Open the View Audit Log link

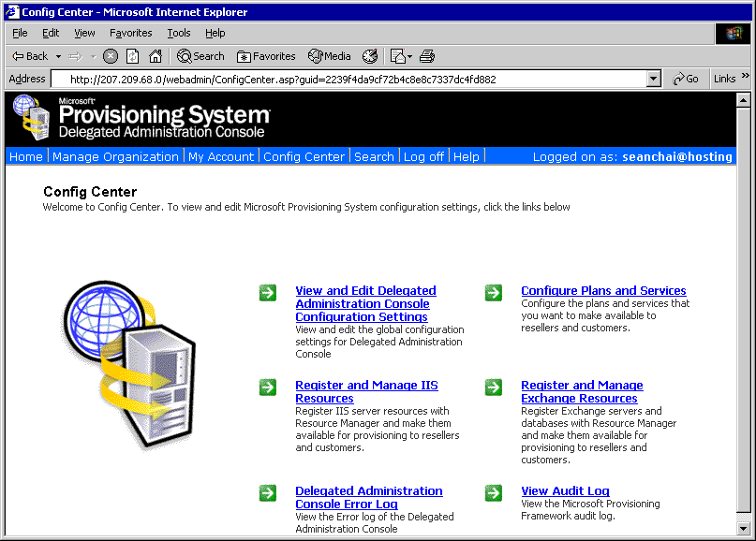coord(565,490)
